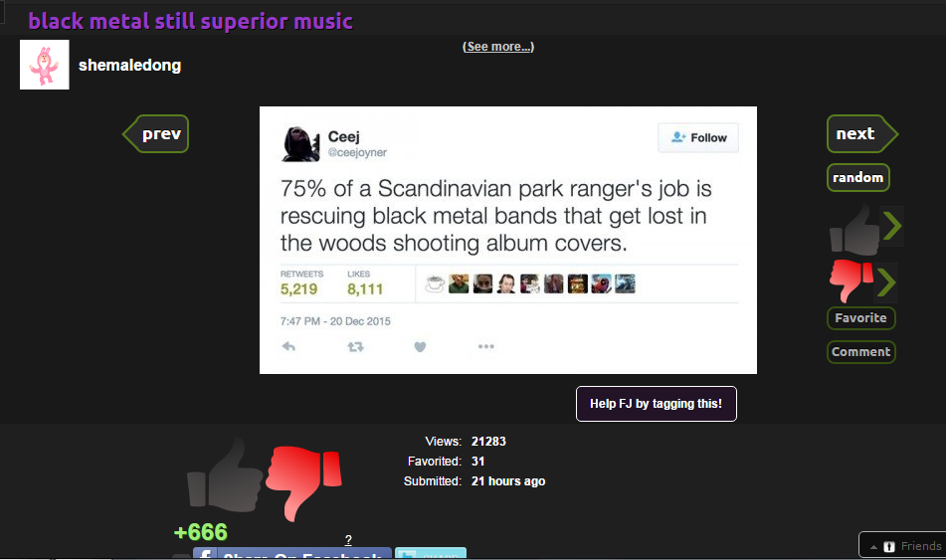Upvote with the large gray thumbs-up
946x560 pixels.
point(225,474)
